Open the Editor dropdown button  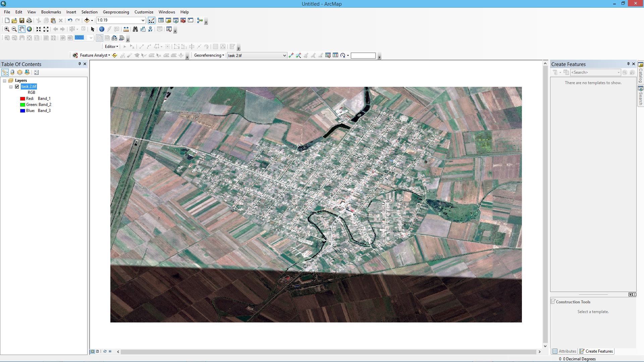[x=112, y=47]
